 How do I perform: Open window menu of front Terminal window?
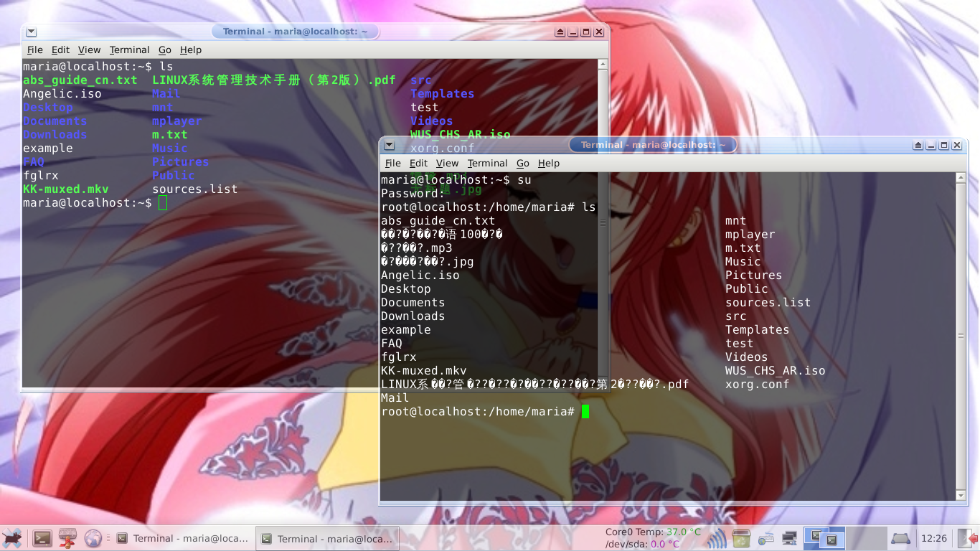pyautogui.click(x=389, y=145)
